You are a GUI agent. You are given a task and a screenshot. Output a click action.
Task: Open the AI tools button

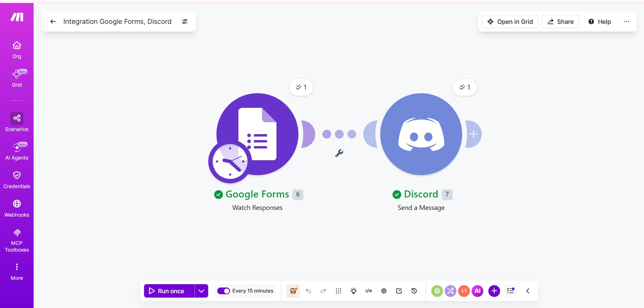(477, 291)
